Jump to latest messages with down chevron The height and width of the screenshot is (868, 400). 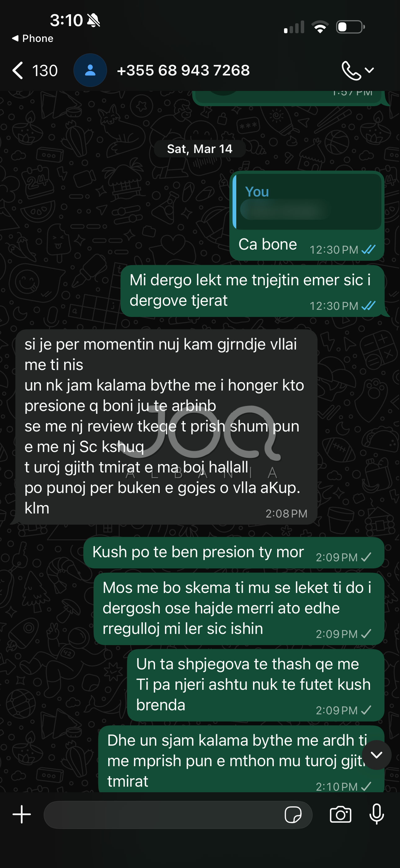376,755
